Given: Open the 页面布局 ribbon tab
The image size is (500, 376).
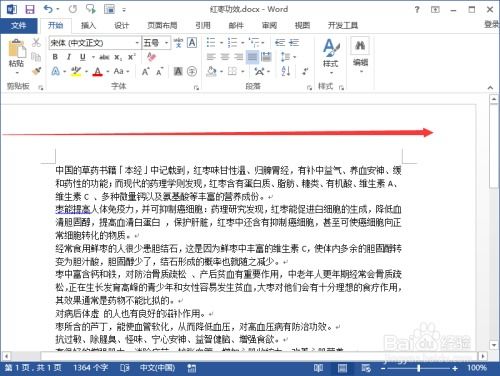Looking at the screenshot, I should pyautogui.click(x=162, y=25).
